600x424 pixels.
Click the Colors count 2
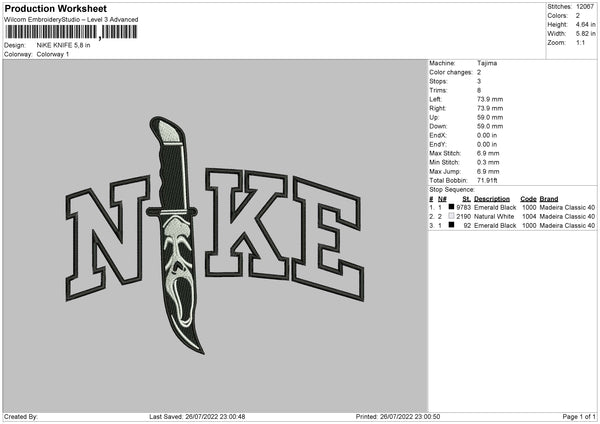[x=578, y=16]
